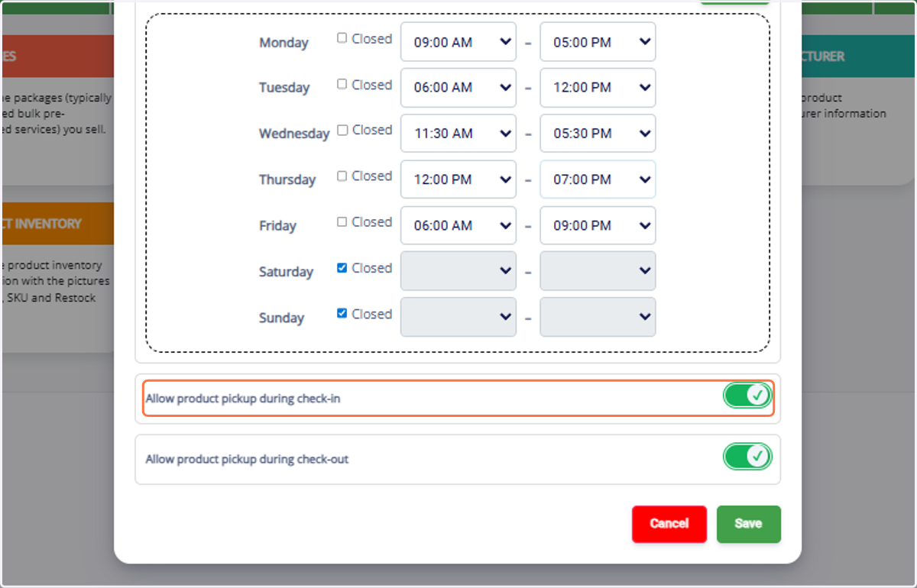The width and height of the screenshot is (917, 588).
Task: Open Tuesday opening time 06:00 AM dropdown
Action: click(458, 88)
